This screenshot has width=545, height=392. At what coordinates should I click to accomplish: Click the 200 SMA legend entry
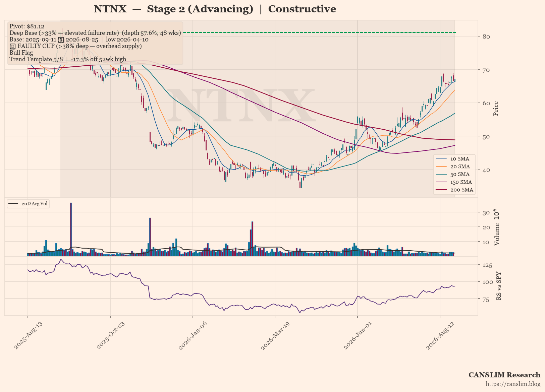pyautogui.click(x=454, y=190)
